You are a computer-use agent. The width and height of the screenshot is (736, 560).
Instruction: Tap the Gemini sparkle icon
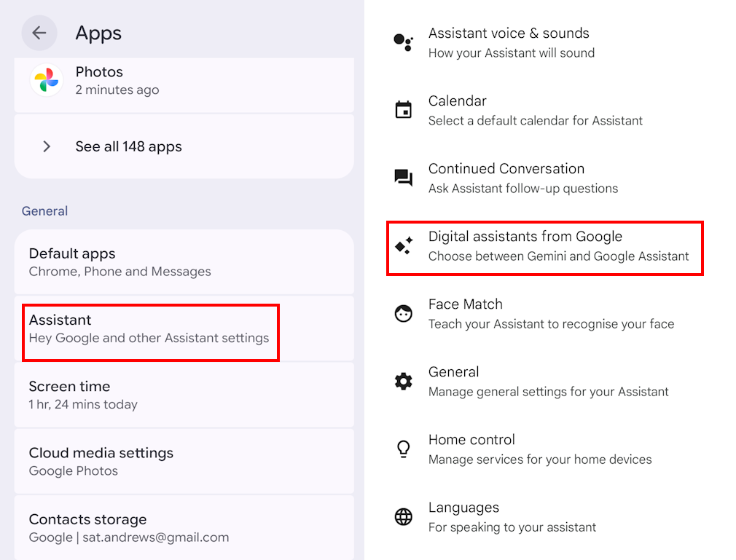404,246
